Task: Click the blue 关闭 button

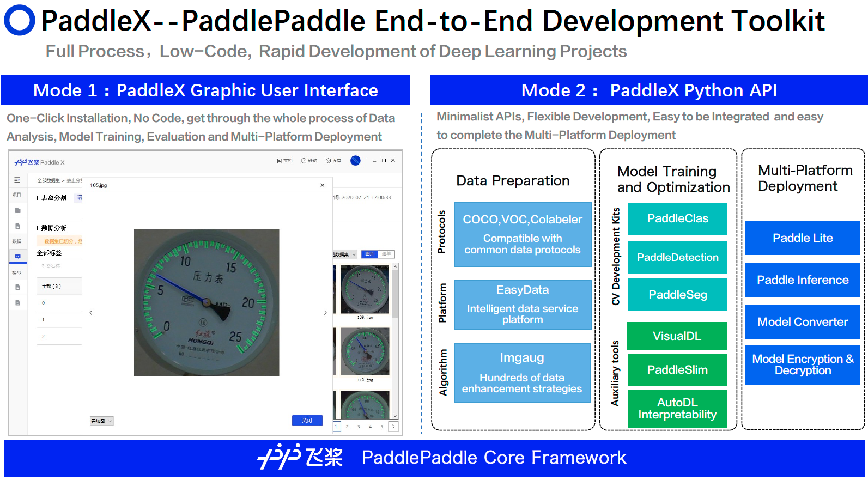Action: [307, 421]
